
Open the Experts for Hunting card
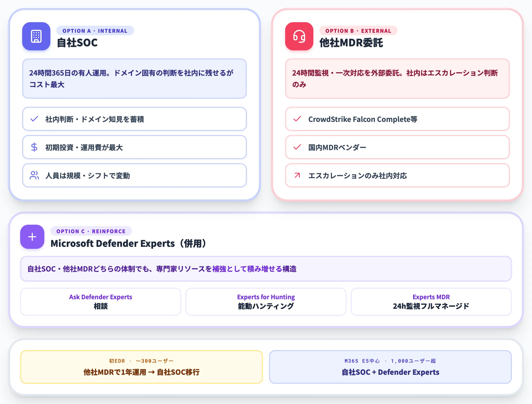266,302
